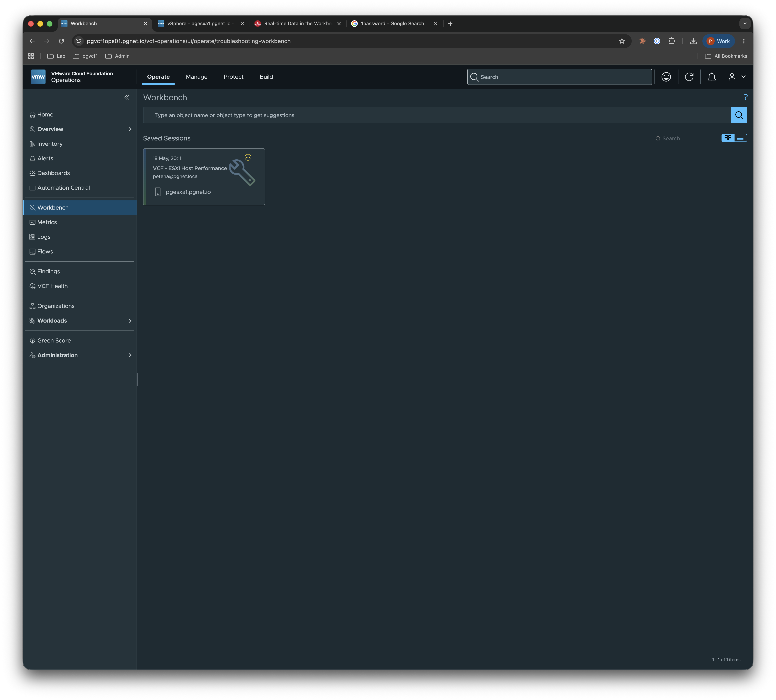Click the global Search field
The width and height of the screenshot is (776, 700).
560,77
